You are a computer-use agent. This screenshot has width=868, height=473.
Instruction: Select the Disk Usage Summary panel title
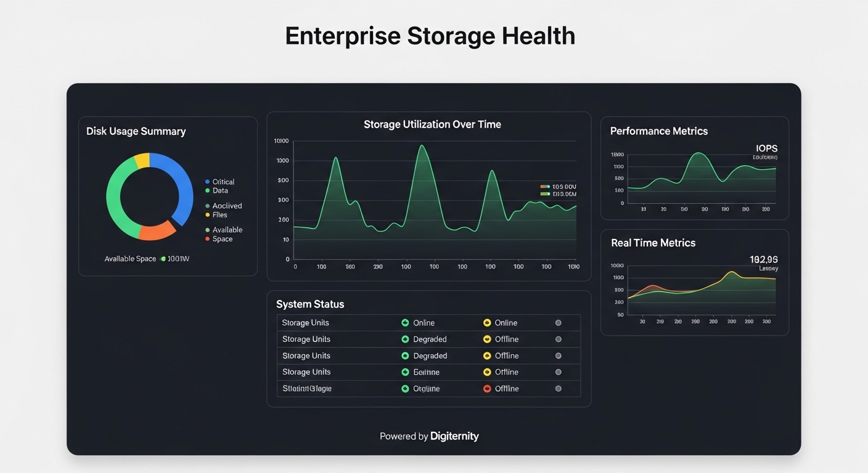click(x=136, y=131)
